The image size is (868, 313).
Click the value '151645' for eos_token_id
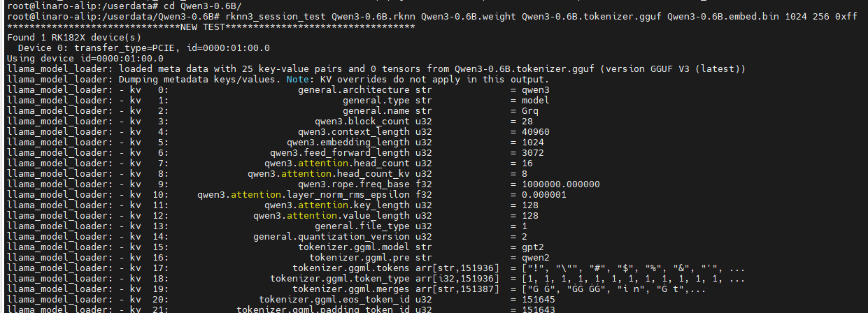(539, 299)
